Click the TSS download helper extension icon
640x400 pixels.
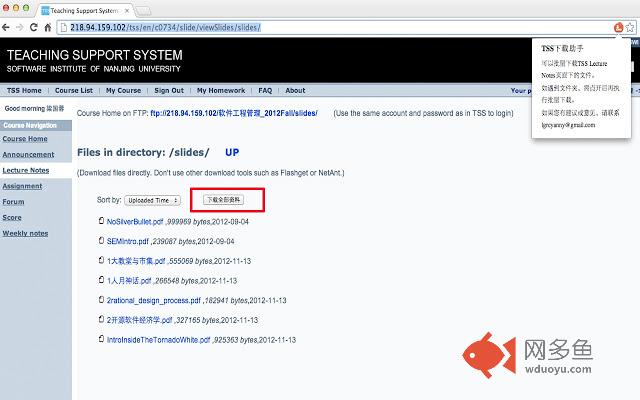tap(618, 27)
